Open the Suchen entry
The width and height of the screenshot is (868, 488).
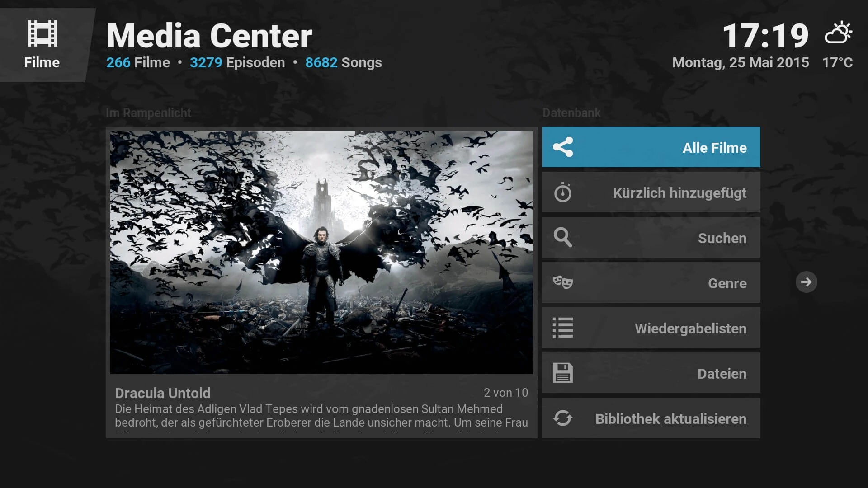click(x=651, y=237)
